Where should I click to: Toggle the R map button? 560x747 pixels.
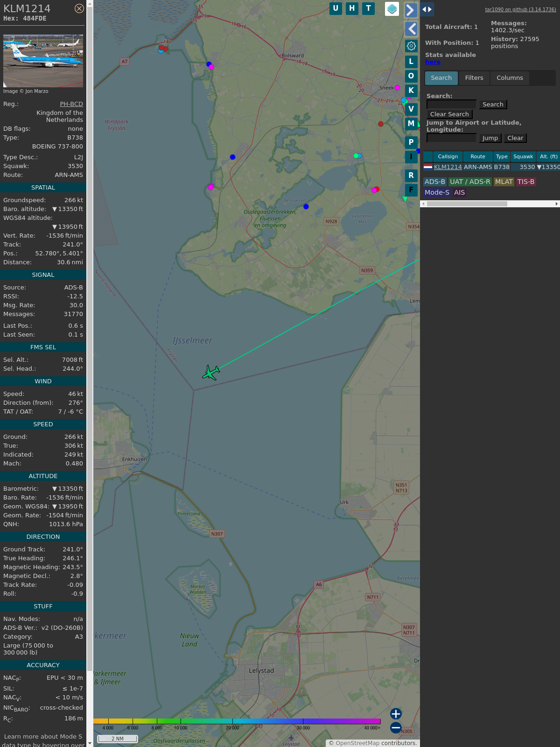point(411,175)
